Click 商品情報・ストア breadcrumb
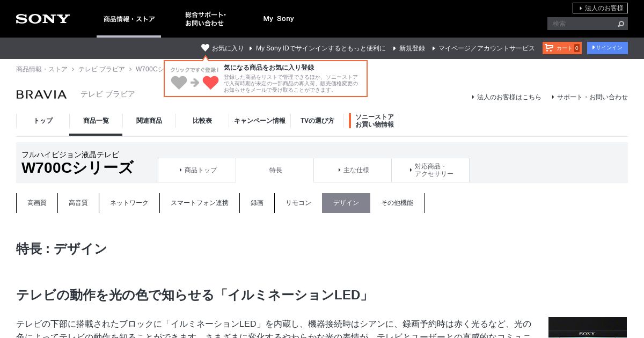Screen dimensions: 644x338 coord(42,69)
